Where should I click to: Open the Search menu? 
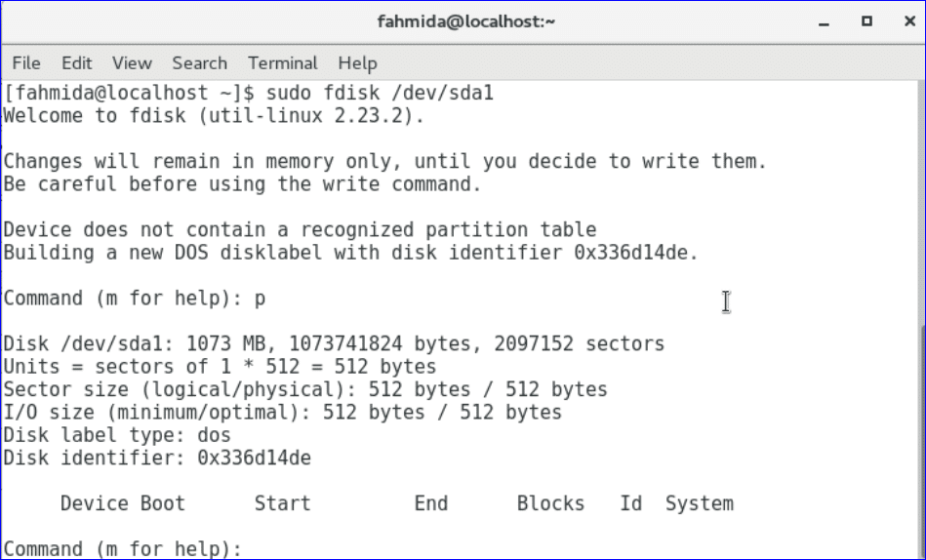(x=199, y=63)
